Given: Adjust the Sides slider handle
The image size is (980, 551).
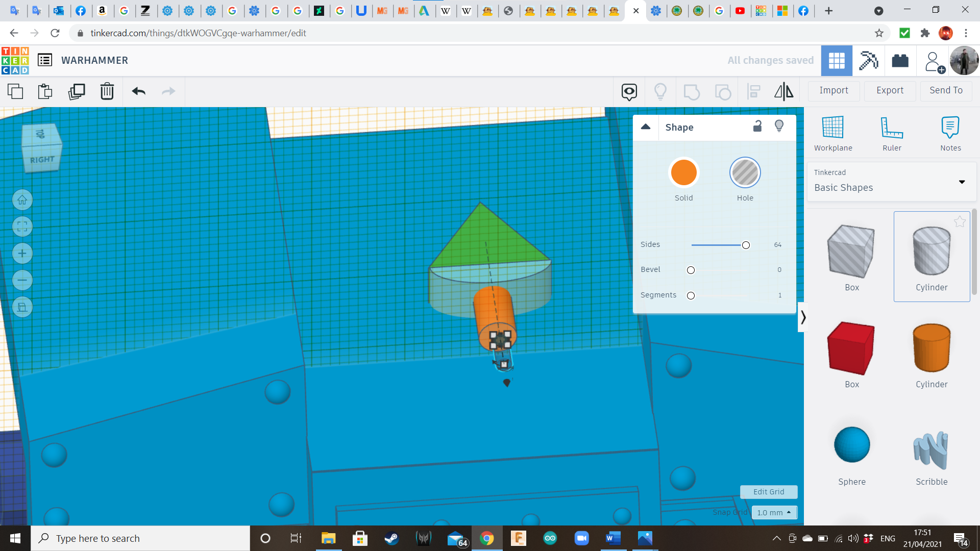Looking at the screenshot, I should point(746,245).
